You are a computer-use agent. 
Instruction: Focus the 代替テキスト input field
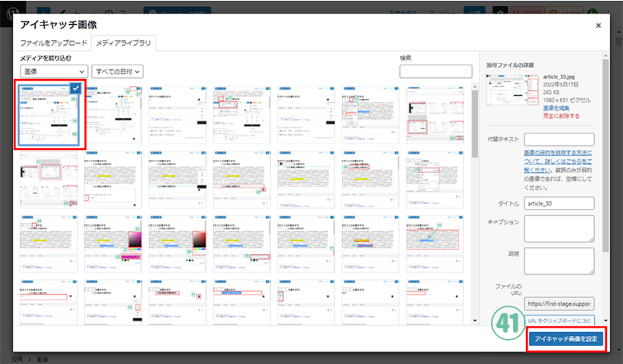558,140
